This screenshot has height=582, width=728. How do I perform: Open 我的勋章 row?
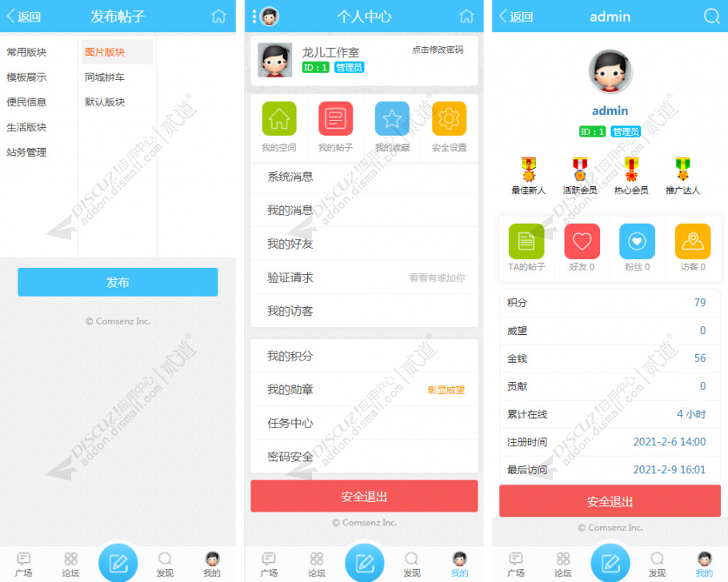click(365, 389)
